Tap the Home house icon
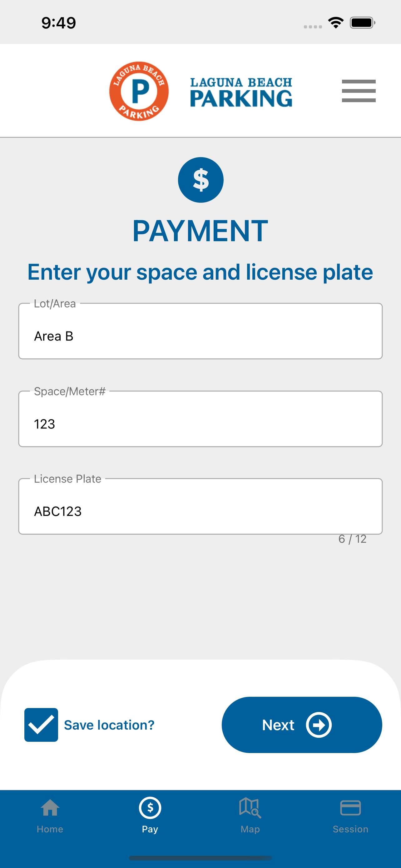The width and height of the screenshot is (401, 868). point(50,808)
